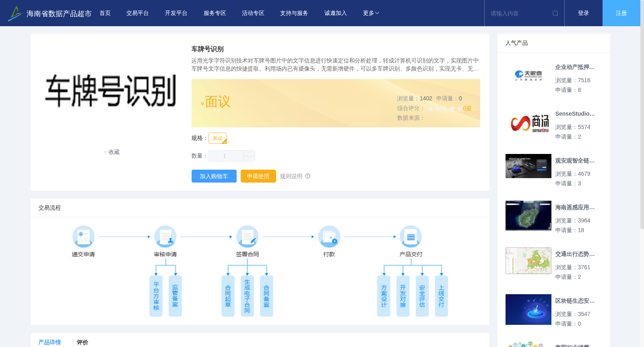Image resolution: width=644 pixels, height=347 pixels.
Task: Click the 海南省数据产品超市 site title
Action: click(x=59, y=14)
